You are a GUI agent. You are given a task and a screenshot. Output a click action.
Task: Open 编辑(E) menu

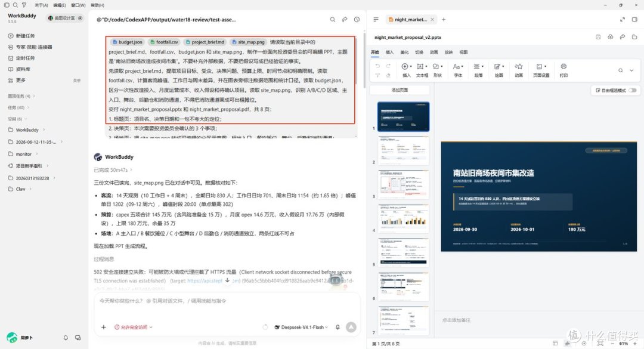60,5
